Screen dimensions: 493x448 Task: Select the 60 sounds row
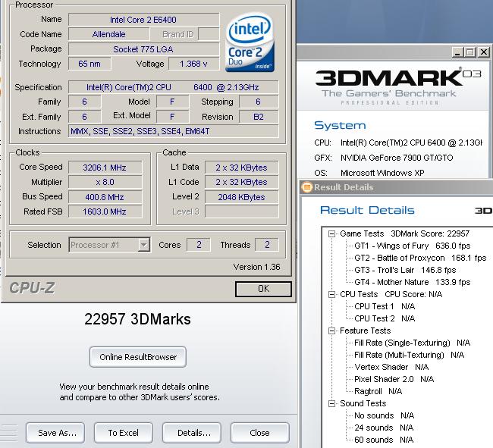384,440
